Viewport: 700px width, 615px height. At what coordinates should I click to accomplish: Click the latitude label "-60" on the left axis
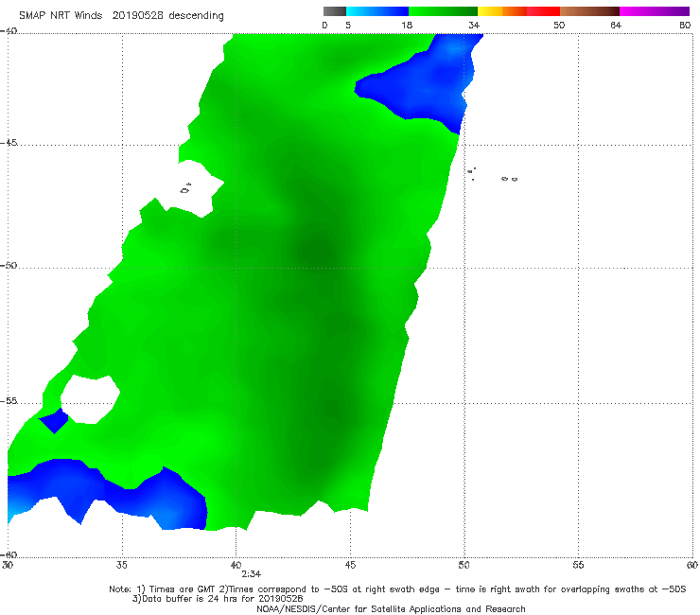(x=9, y=554)
